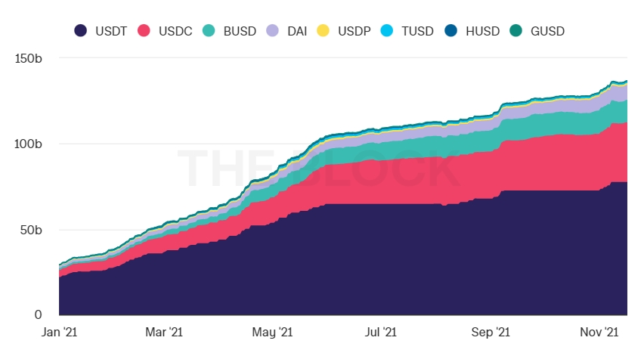Hide the USDP series via its label

tap(355, 31)
